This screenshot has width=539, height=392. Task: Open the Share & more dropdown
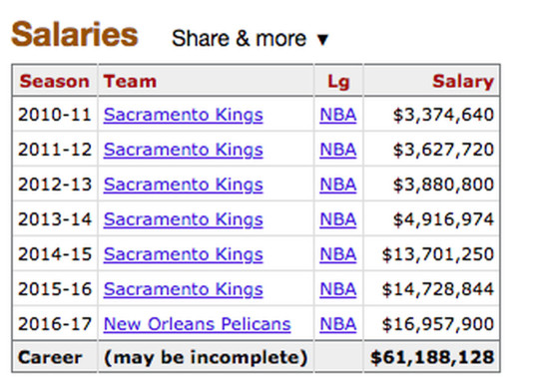pos(250,38)
